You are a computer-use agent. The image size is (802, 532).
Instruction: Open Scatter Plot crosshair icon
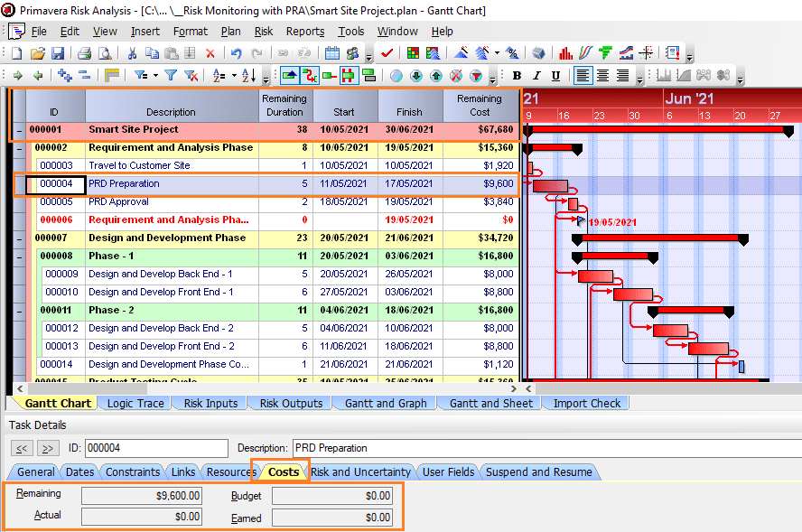click(646, 52)
